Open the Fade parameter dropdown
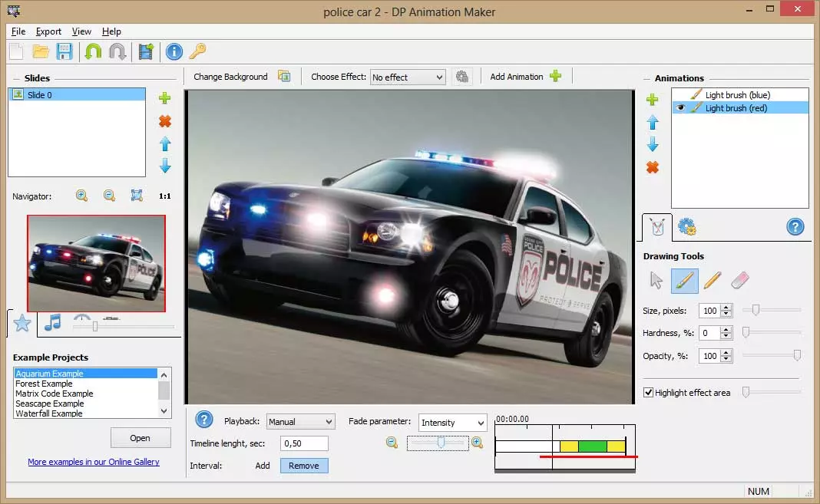This screenshot has width=820, height=504. 453,423
